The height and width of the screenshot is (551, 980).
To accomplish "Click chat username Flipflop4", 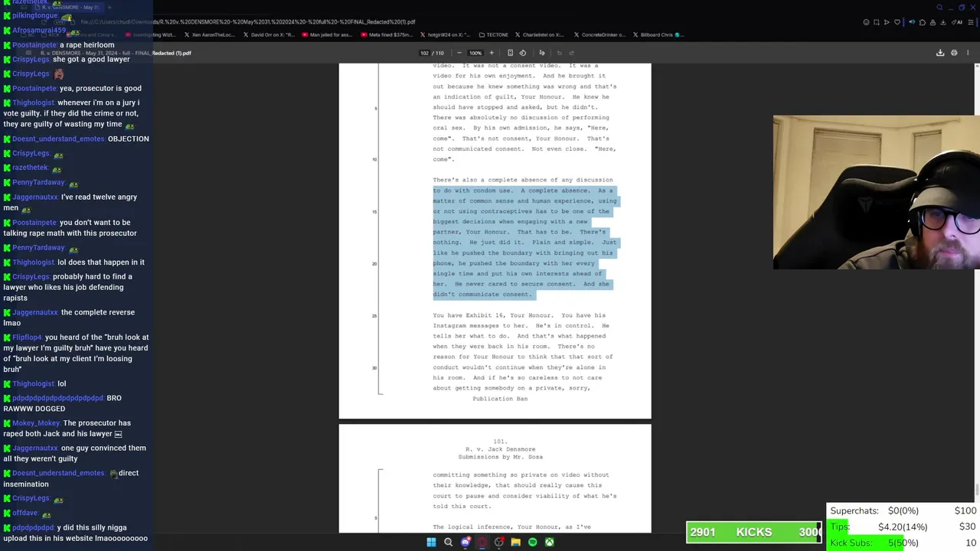I will click(27, 337).
